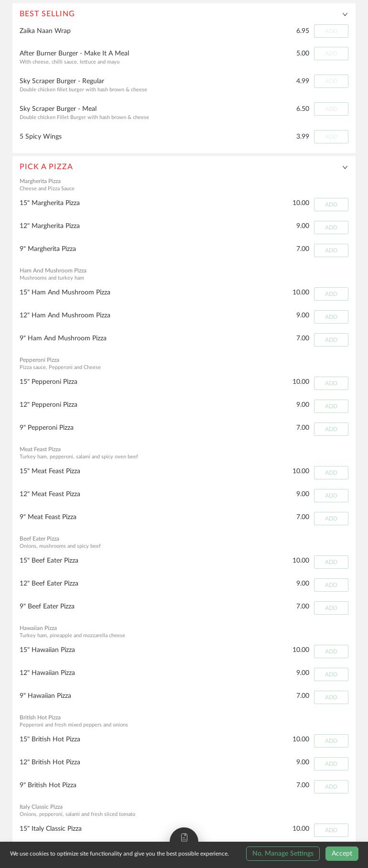The width and height of the screenshot is (368, 868).
Task: Add the 12" Hawaiian Pizza
Action: click(331, 674)
